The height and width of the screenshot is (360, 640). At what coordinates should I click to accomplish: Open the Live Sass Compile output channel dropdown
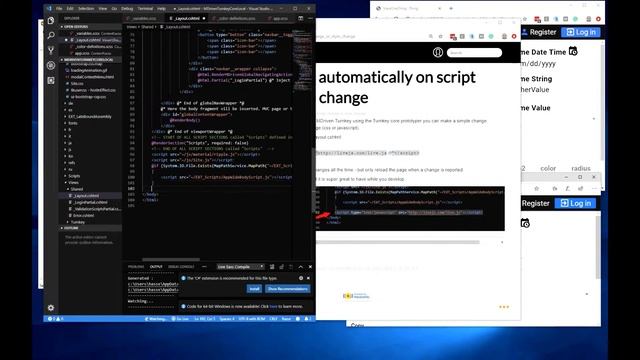pyautogui.click(x=240, y=267)
